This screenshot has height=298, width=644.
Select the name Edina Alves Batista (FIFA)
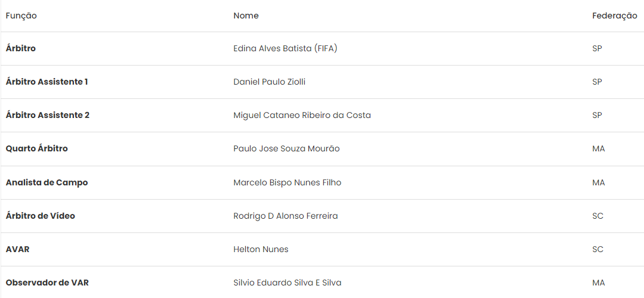[285, 48]
